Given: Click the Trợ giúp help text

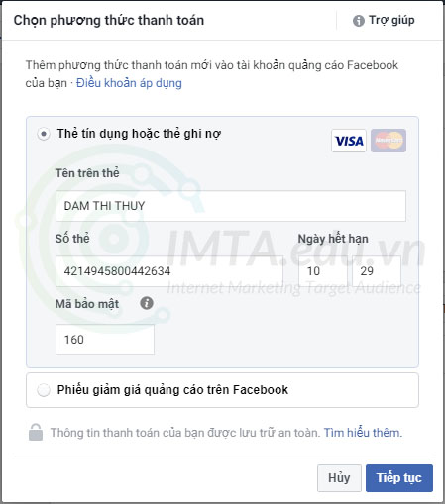Looking at the screenshot, I should [391, 20].
